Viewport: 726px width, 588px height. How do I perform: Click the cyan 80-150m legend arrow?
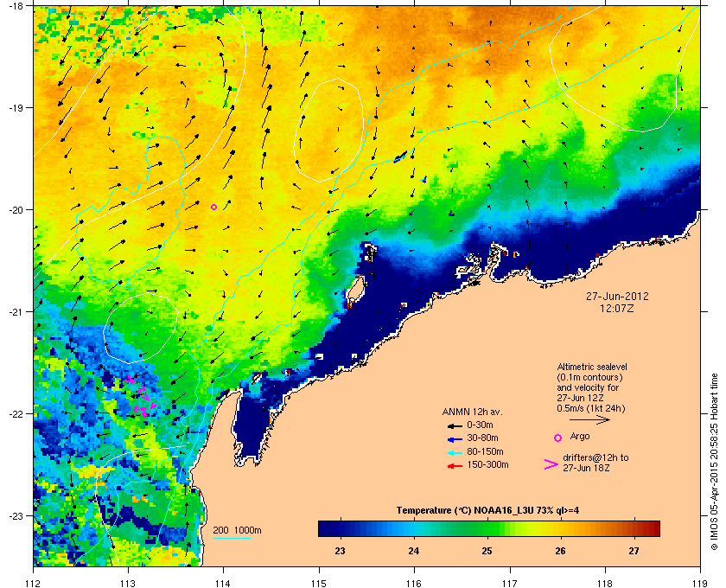pos(455,452)
